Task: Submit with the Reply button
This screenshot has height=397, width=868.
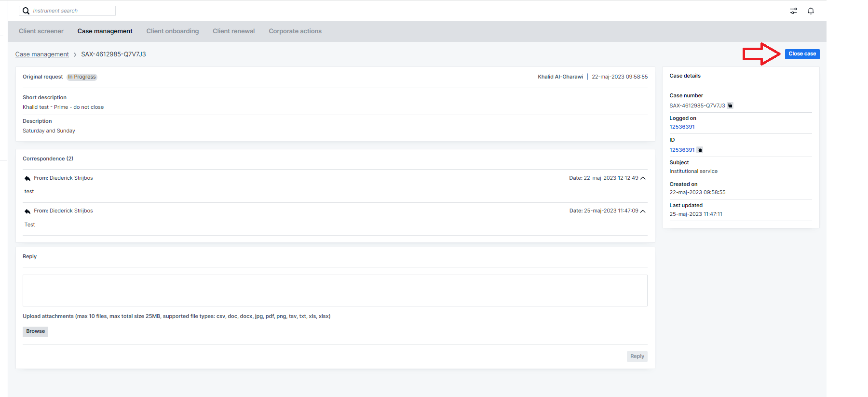Action: pyautogui.click(x=637, y=357)
